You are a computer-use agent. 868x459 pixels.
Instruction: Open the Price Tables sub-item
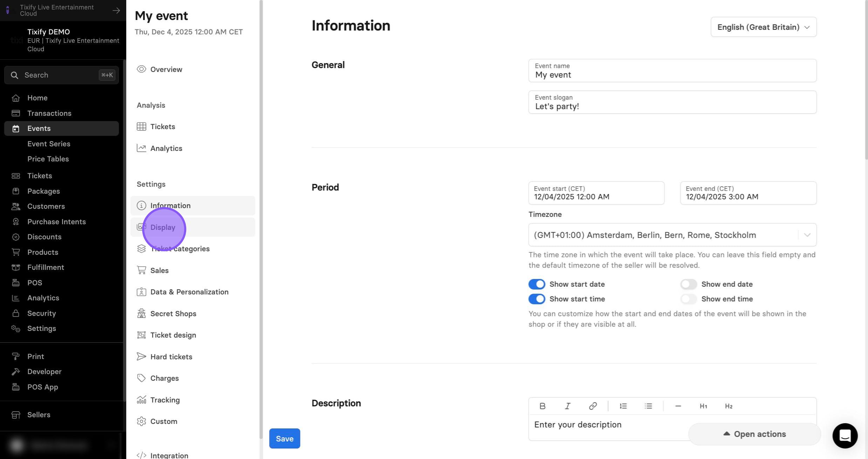coord(48,159)
